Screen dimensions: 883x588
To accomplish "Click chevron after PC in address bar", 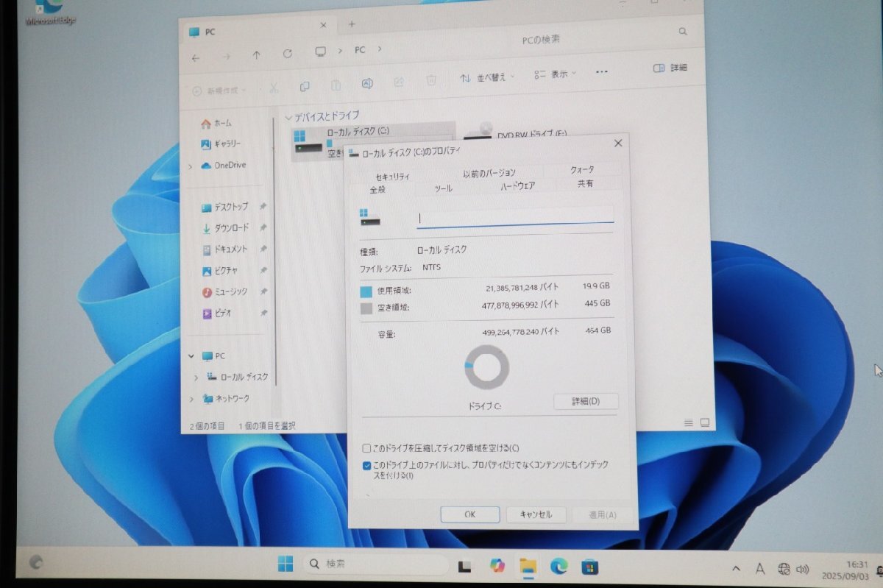I will point(380,50).
